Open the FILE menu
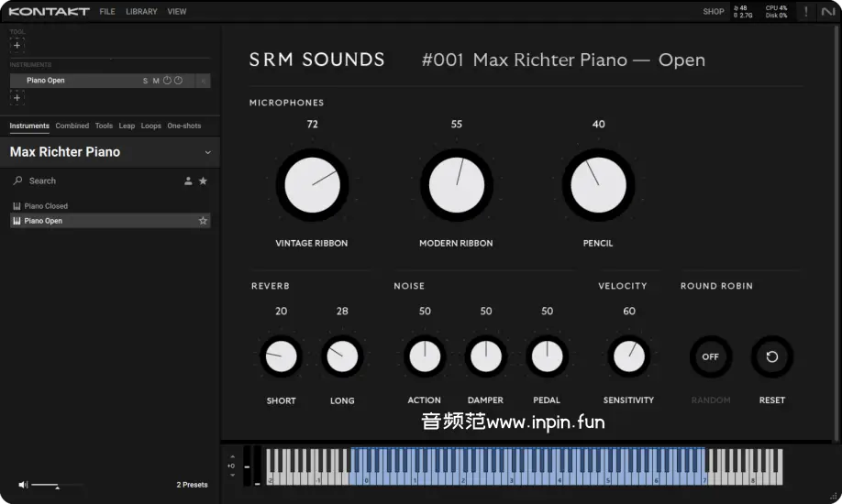This screenshot has height=504, width=842. tap(107, 12)
